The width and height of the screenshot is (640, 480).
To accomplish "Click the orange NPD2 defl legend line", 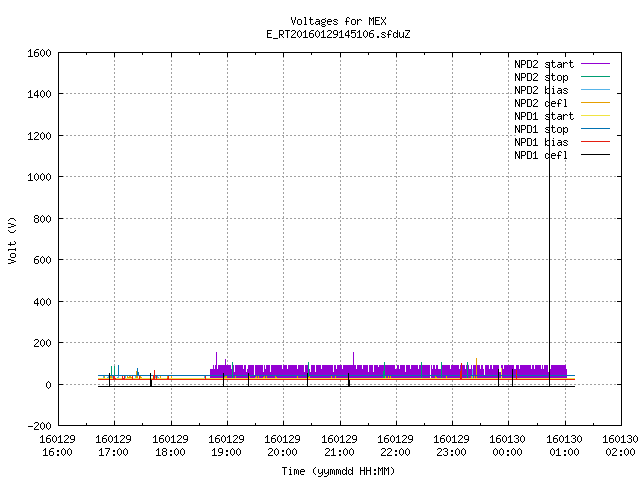I will tap(595, 103).
